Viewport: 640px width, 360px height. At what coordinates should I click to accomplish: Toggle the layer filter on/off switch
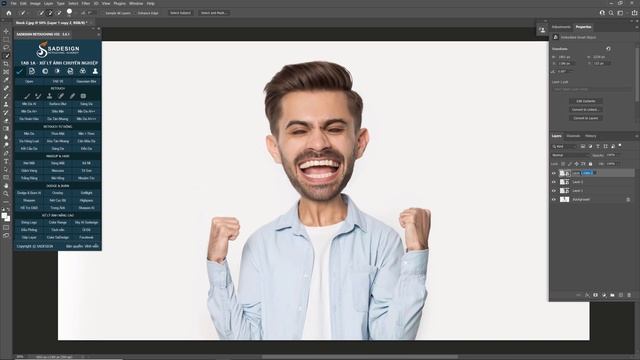(620, 145)
